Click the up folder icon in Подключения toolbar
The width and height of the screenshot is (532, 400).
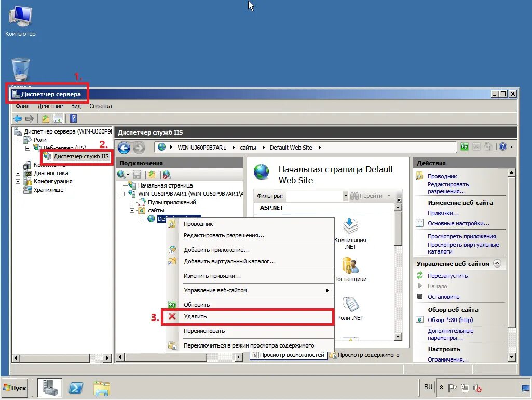(x=152, y=175)
